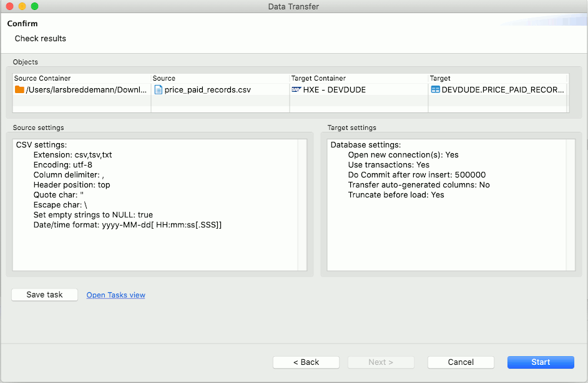Screen dimensions: 588x383
Task: Click the Data Transfer window title bar
Action: [x=294, y=7]
